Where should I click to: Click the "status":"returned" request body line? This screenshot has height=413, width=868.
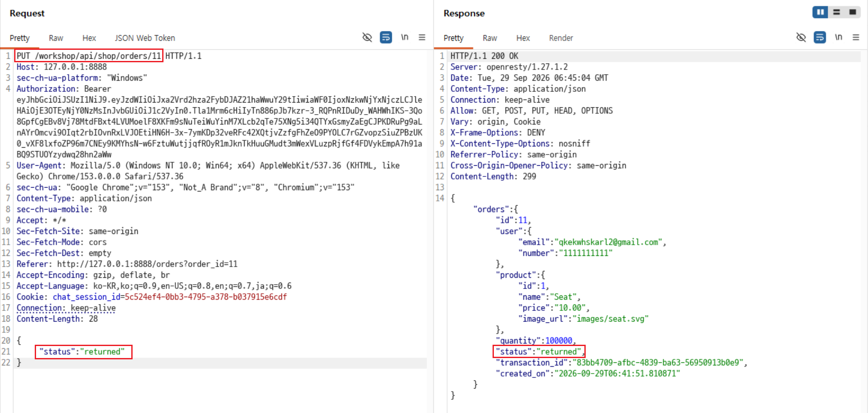tap(82, 352)
